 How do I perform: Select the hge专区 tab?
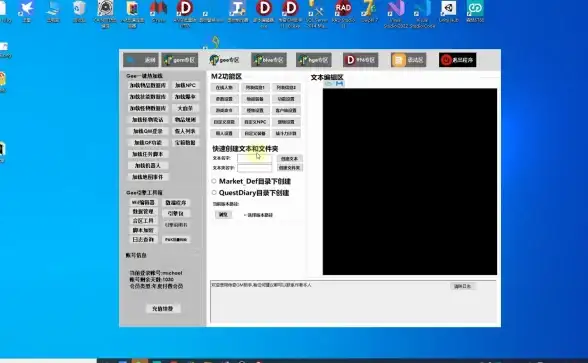314,60
